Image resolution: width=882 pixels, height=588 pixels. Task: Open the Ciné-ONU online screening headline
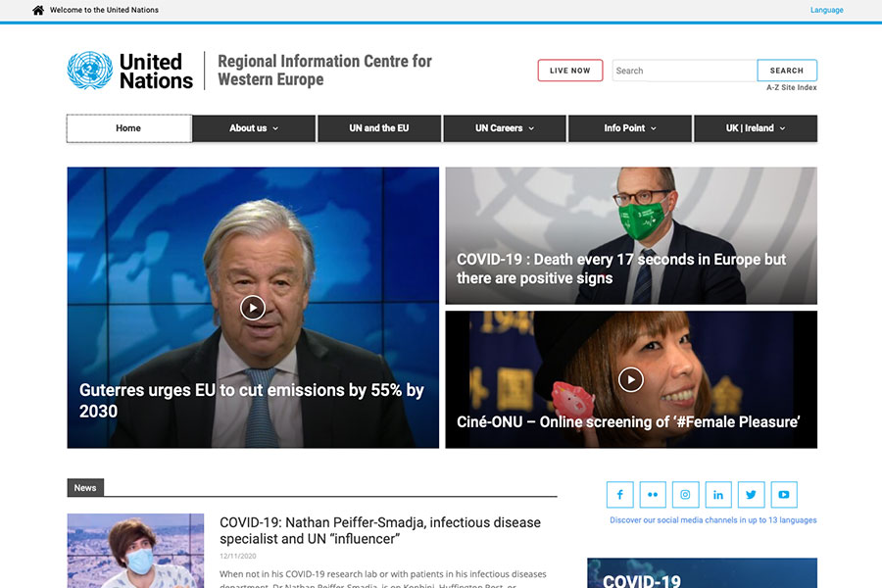tap(628, 422)
